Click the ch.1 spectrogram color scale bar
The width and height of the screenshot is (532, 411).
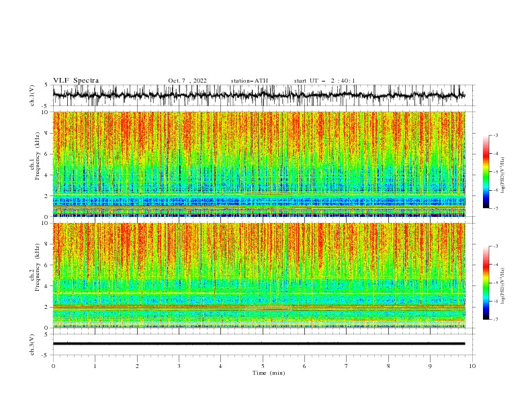click(486, 172)
